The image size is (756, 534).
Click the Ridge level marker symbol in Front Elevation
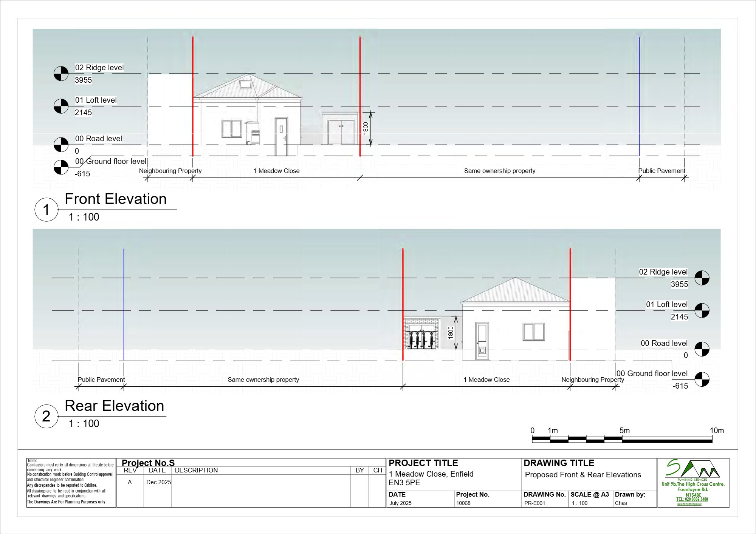click(61, 74)
